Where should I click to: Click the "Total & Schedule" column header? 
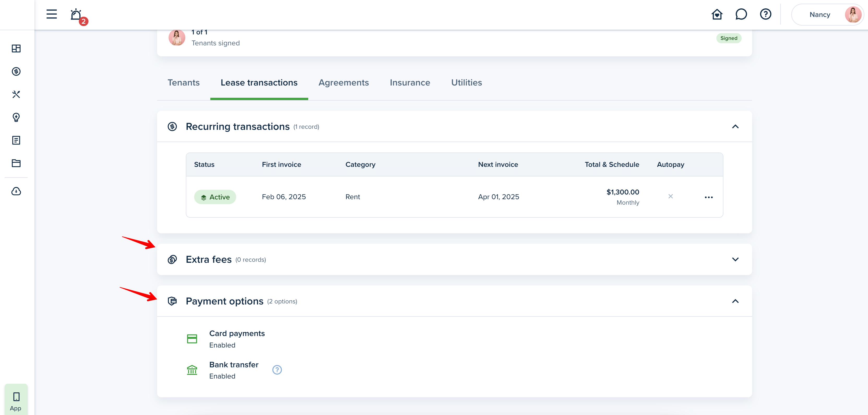pyautogui.click(x=611, y=164)
